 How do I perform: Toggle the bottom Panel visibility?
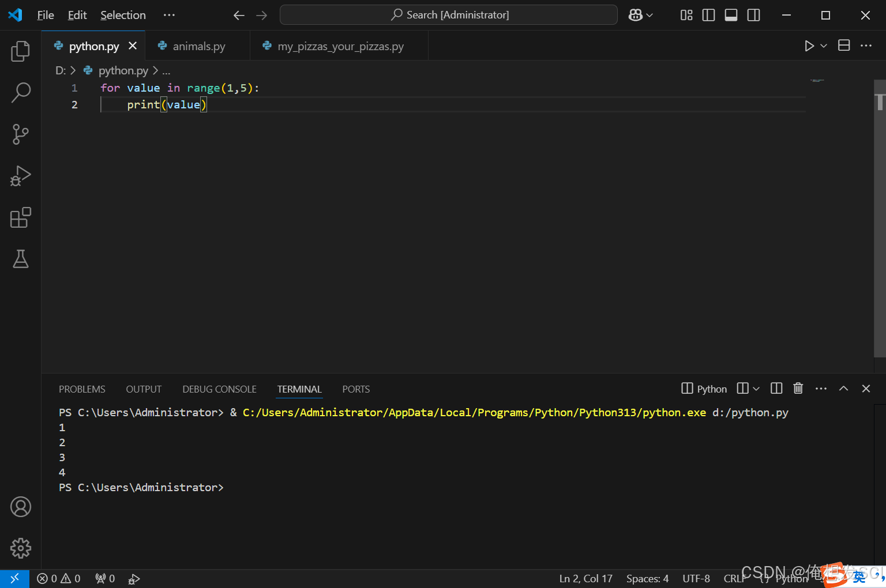[x=731, y=15]
